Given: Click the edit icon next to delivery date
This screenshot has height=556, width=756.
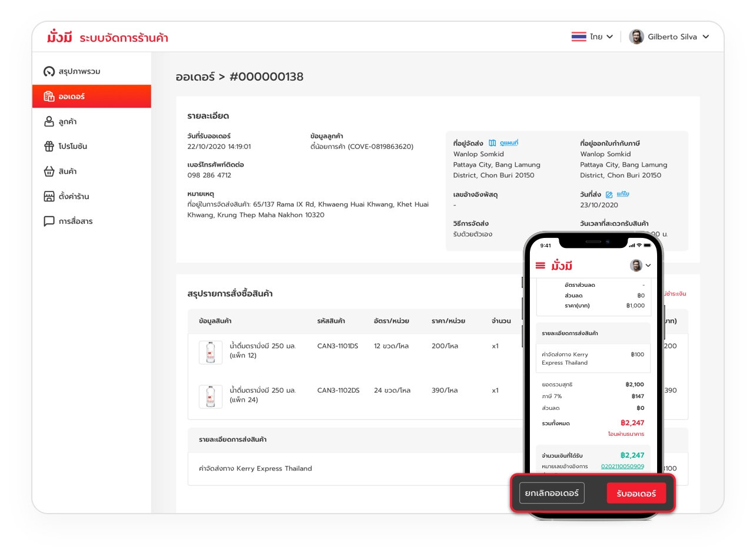Looking at the screenshot, I should [609, 194].
